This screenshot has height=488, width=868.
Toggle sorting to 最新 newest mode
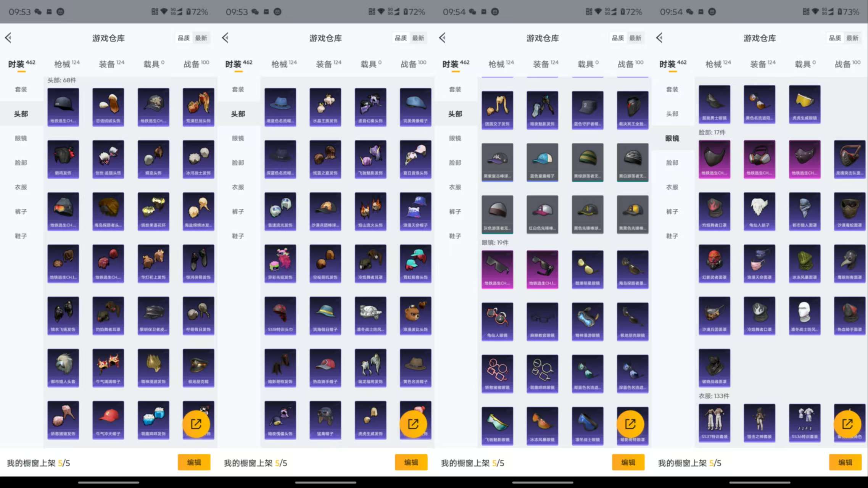point(201,38)
